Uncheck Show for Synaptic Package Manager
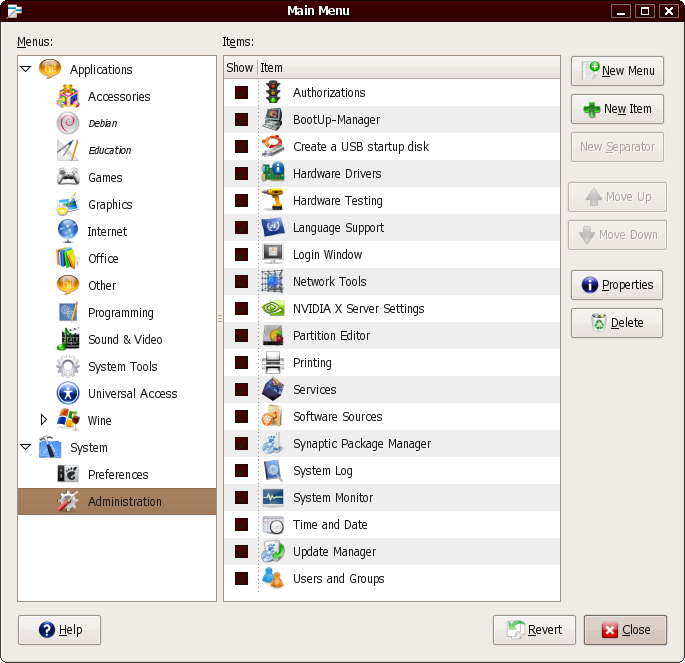 click(241, 443)
